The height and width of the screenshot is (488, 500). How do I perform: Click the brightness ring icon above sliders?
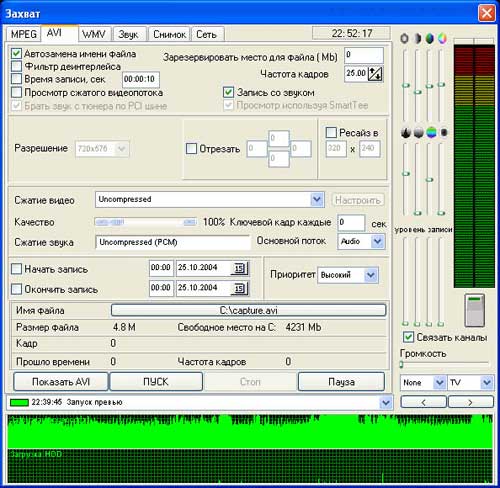point(404,39)
